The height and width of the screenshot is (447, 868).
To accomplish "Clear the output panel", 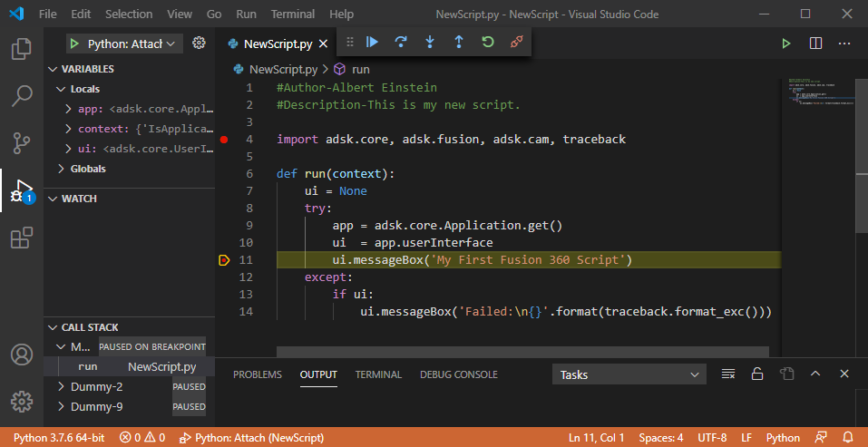I will pos(728,374).
